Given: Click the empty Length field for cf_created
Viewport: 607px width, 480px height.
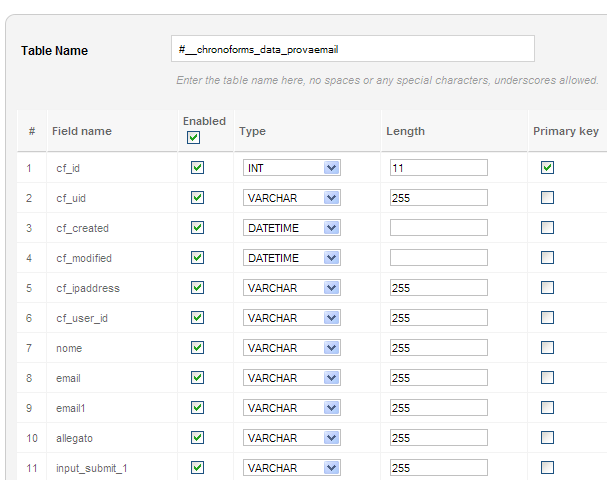Looking at the screenshot, I should click(x=438, y=228).
